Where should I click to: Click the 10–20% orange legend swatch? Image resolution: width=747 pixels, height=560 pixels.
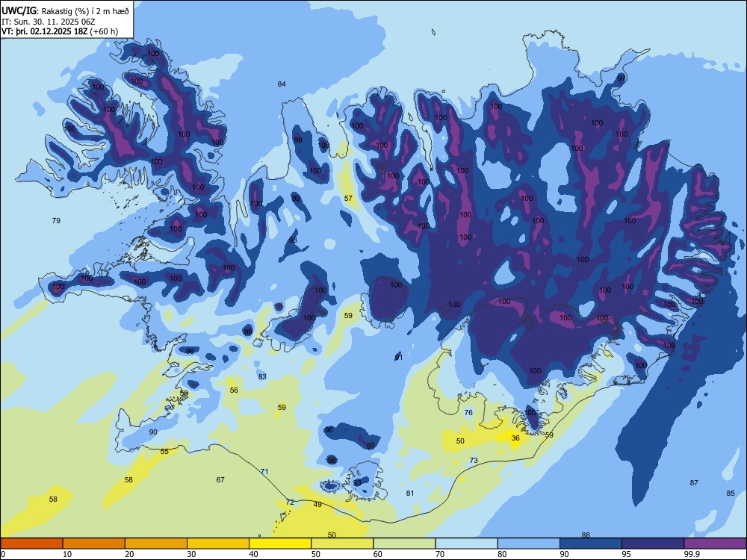(x=94, y=544)
